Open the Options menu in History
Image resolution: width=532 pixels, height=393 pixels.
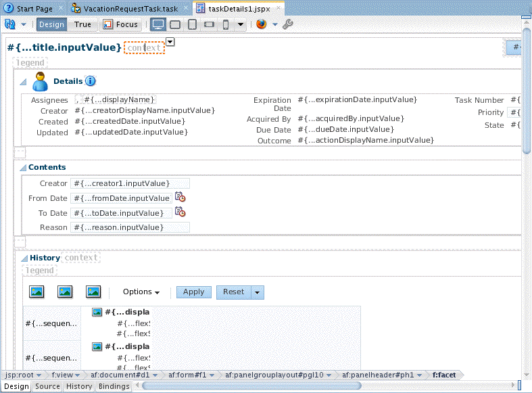point(141,292)
